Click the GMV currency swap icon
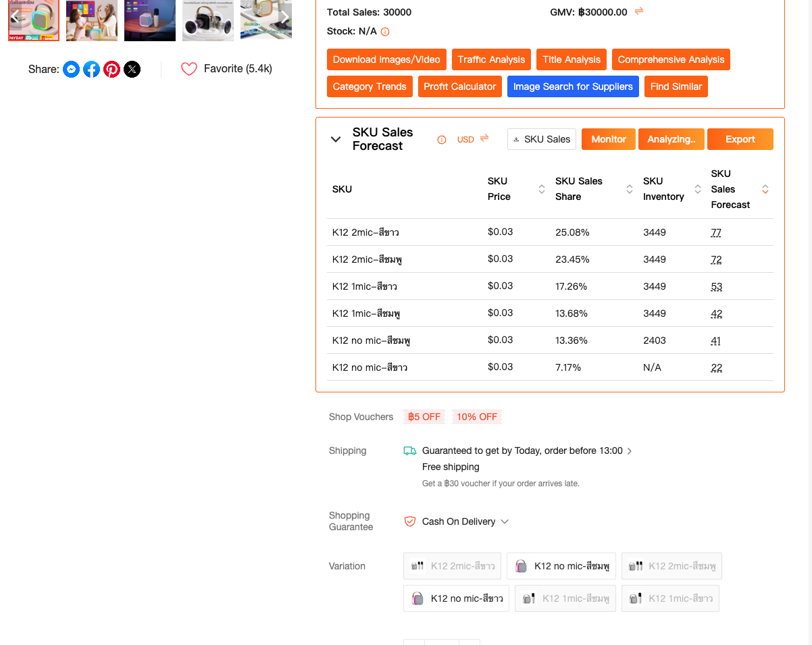Viewport: 812px width, 645px height. (x=639, y=11)
